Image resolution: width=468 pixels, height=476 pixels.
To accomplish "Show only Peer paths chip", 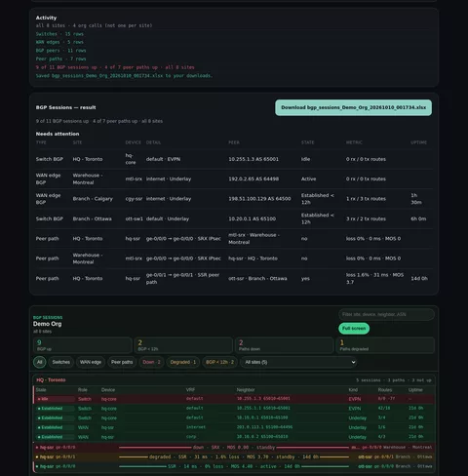I will point(122,362).
